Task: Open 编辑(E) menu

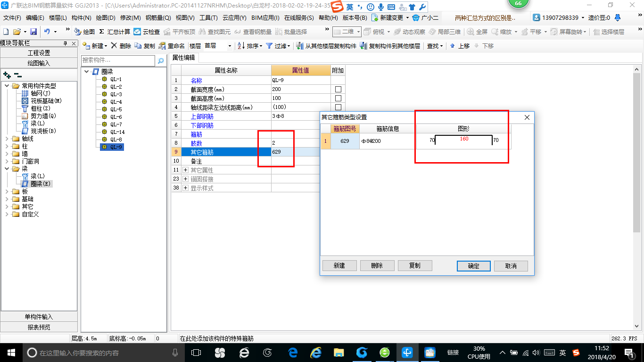Action: 35,18
